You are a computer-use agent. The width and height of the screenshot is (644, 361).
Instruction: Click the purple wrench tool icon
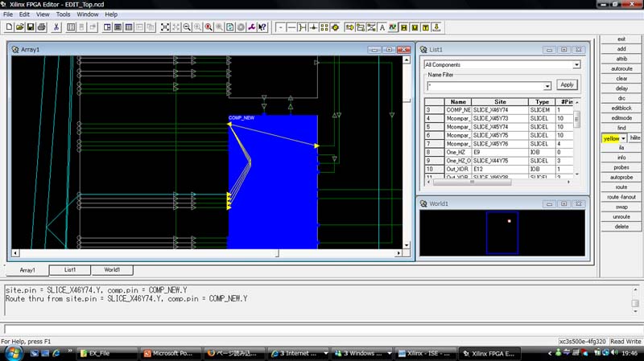(x=251, y=27)
